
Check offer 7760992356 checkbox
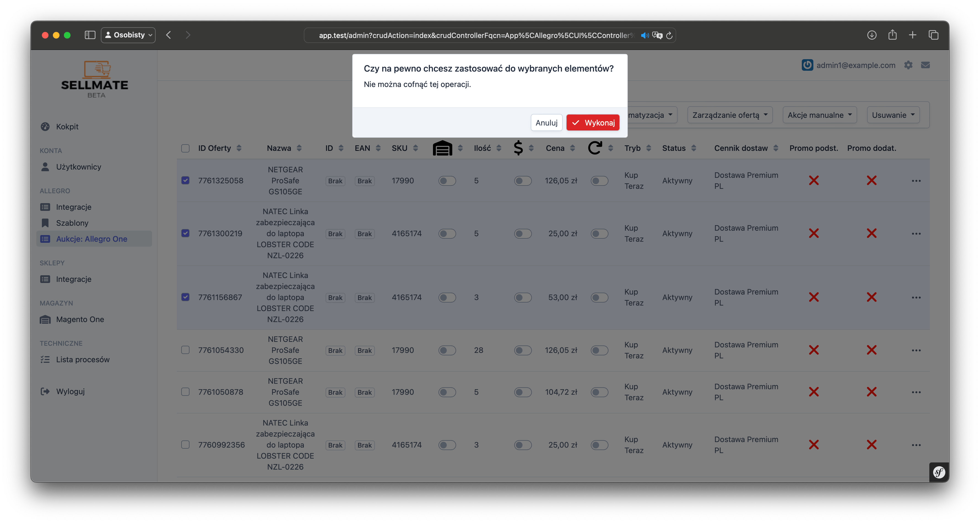pos(185,444)
